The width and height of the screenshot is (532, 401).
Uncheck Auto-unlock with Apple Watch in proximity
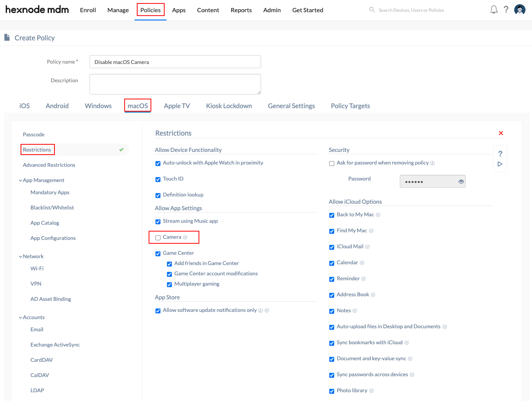click(158, 163)
